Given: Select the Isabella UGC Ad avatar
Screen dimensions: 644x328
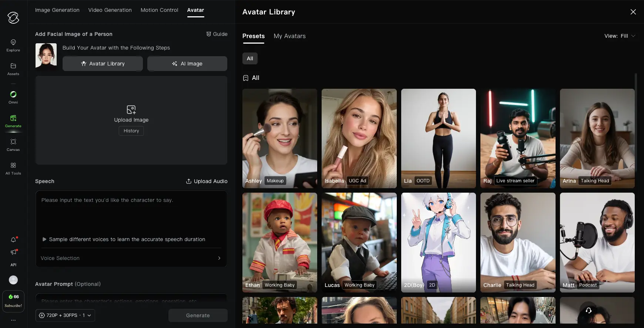Looking at the screenshot, I should point(359,138).
